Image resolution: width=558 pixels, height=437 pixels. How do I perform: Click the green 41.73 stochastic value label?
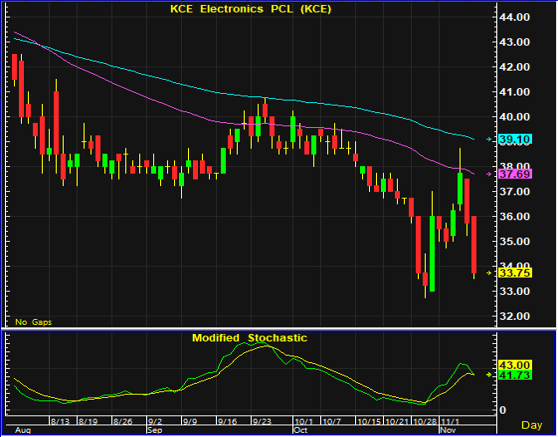coord(515,375)
